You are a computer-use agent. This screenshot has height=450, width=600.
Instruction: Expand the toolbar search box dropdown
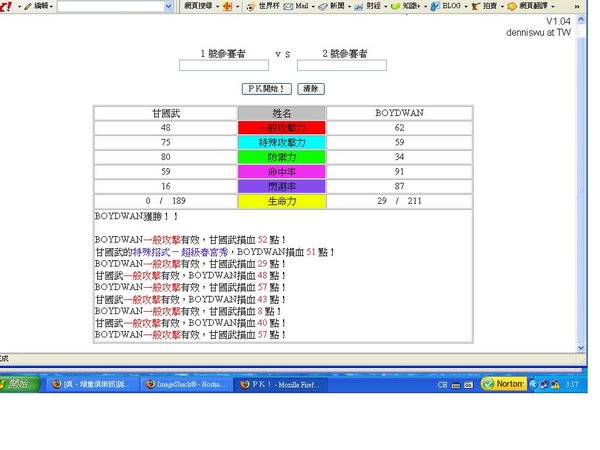[x=168, y=6]
